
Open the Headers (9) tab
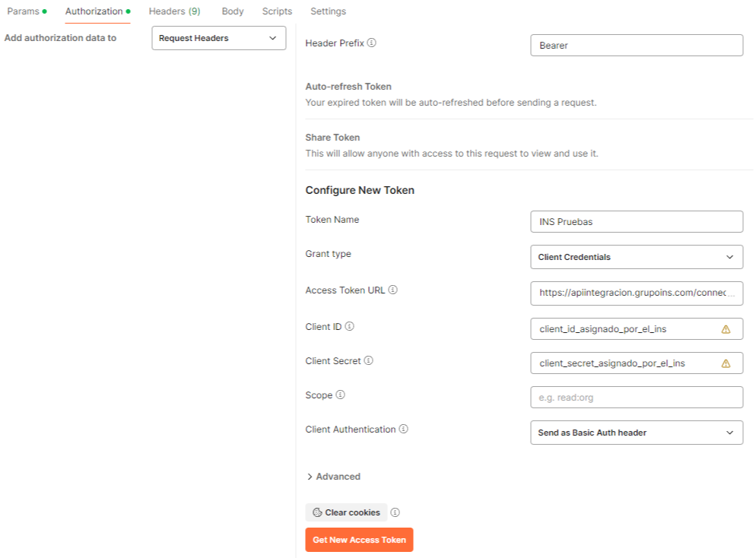click(174, 11)
